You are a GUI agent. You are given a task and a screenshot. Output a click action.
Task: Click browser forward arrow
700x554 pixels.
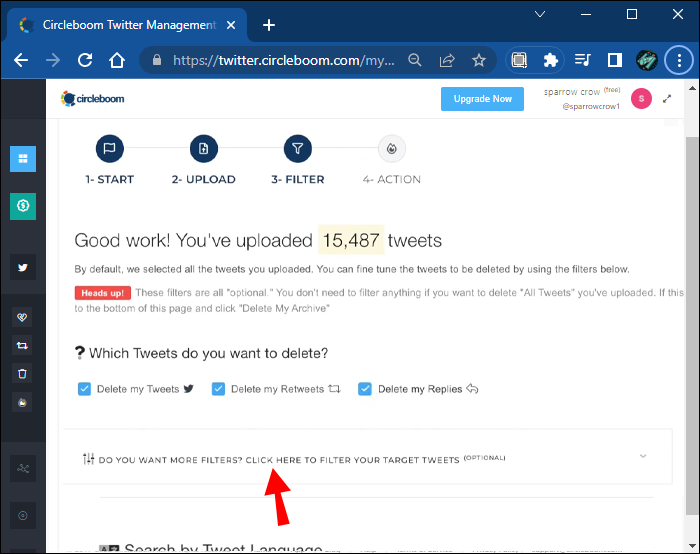(53, 60)
